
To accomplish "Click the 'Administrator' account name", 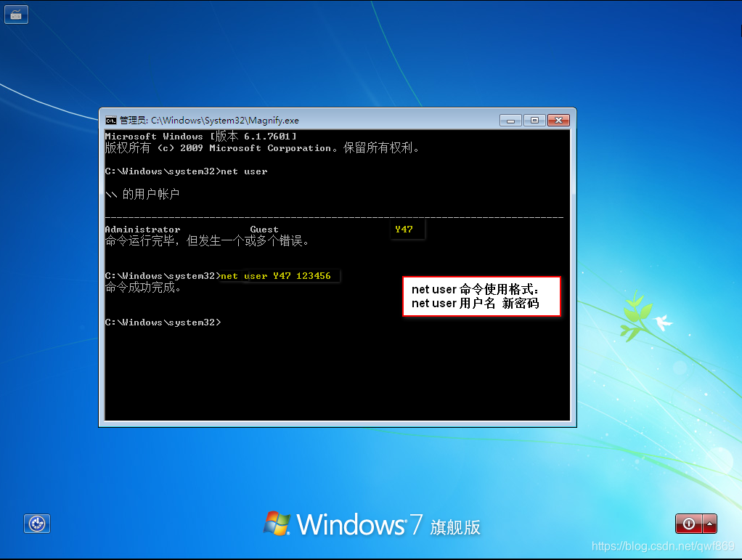I will point(142,229).
